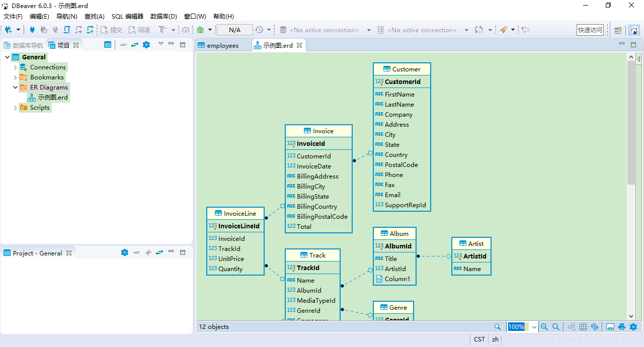Open diagram configuration gear icon
The height and width of the screenshot is (347, 644).
pyautogui.click(x=633, y=327)
